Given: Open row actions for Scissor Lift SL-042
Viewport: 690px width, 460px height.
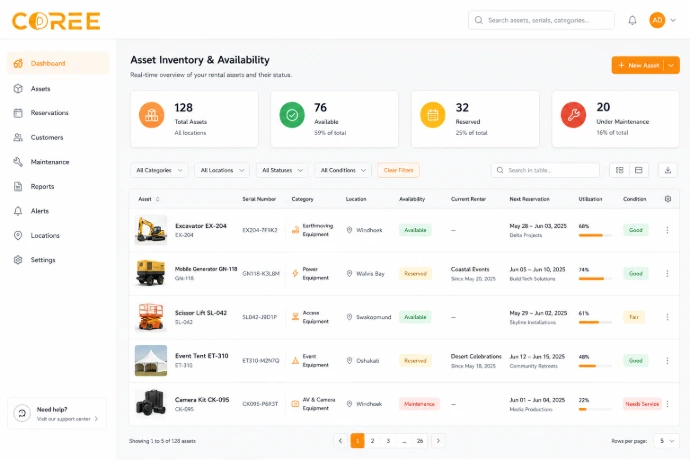Looking at the screenshot, I should click(667, 317).
